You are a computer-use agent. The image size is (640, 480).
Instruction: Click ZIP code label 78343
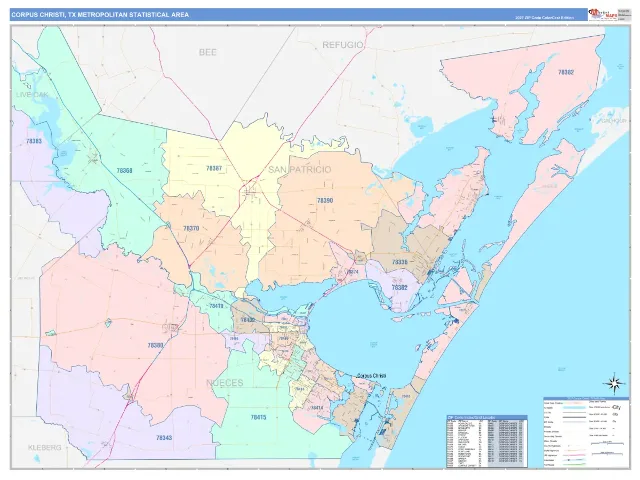164,438
